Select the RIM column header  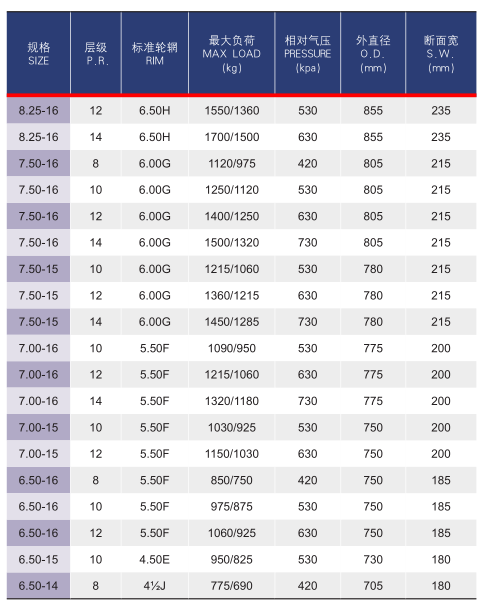[x=155, y=53]
